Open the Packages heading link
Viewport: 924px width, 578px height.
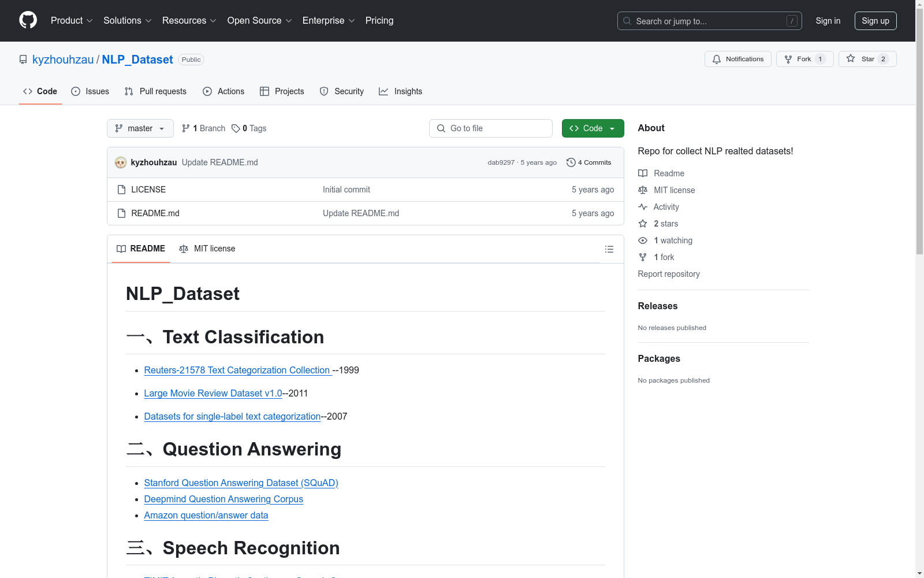[x=659, y=358]
